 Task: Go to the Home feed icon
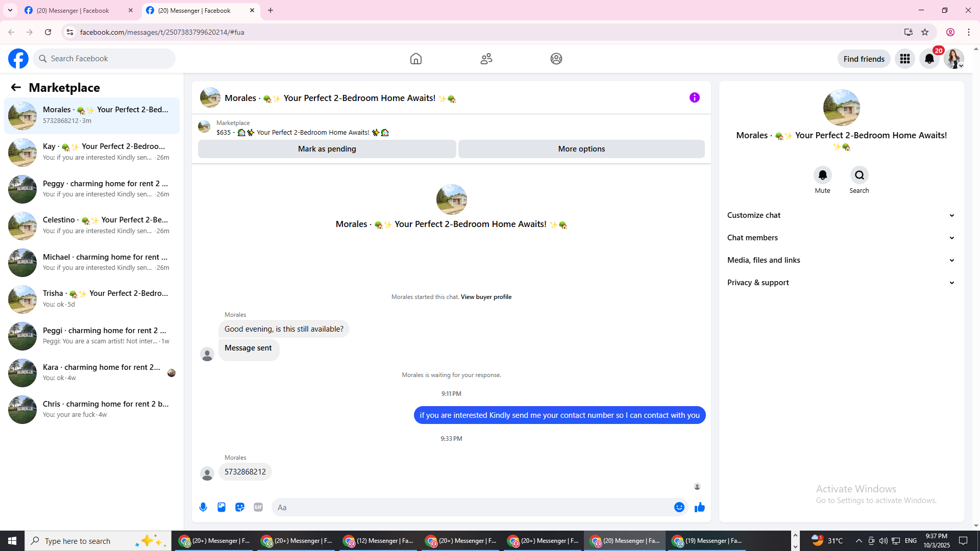(416, 59)
